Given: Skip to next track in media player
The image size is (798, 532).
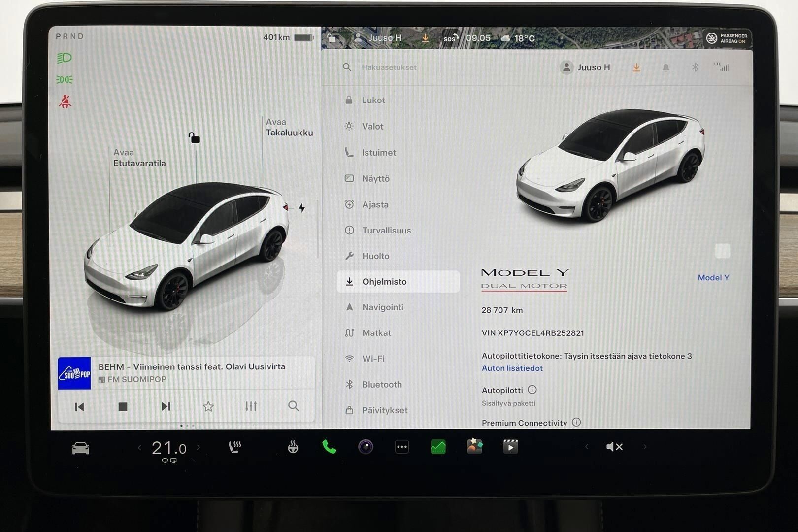Looking at the screenshot, I should point(166,406).
